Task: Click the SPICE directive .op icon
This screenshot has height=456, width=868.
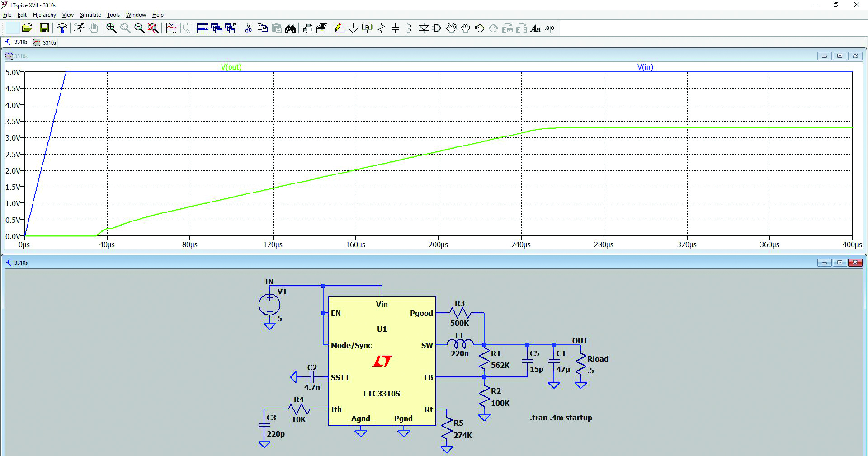Action: 549,28
